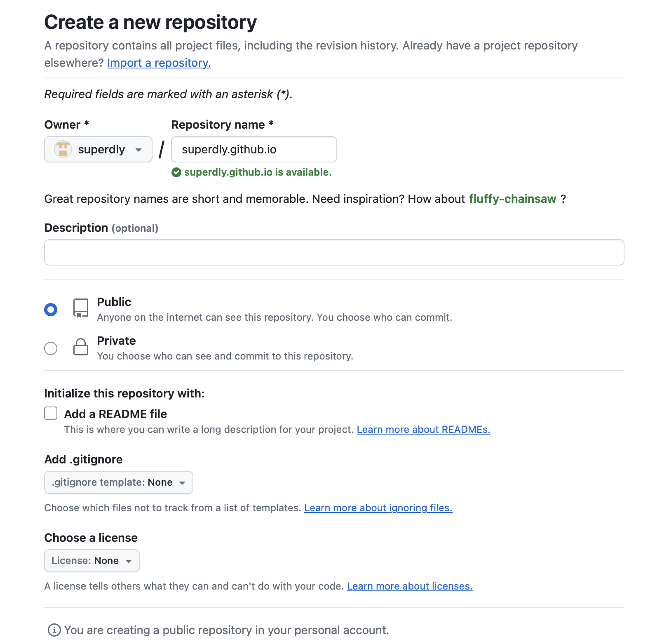Click the Private lock icon
This screenshot has height=644, width=662.
tap(81, 347)
